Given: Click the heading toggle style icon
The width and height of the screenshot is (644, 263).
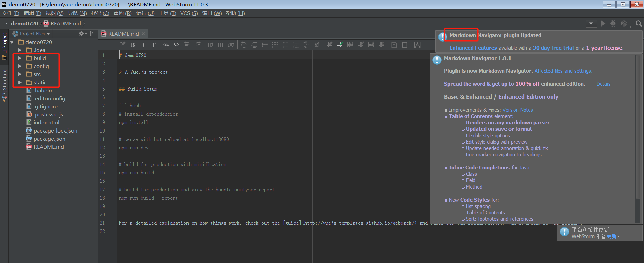Looking at the screenshot, I should tap(231, 45).
